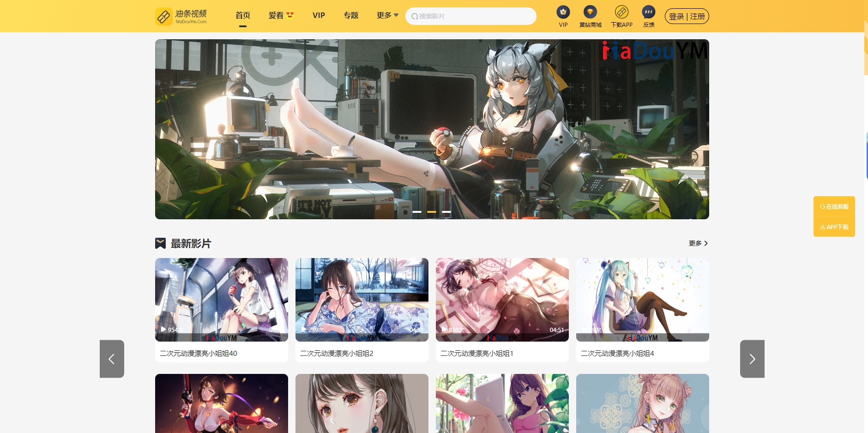Click the next arrow button on right

pyautogui.click(x=752, y=359)
